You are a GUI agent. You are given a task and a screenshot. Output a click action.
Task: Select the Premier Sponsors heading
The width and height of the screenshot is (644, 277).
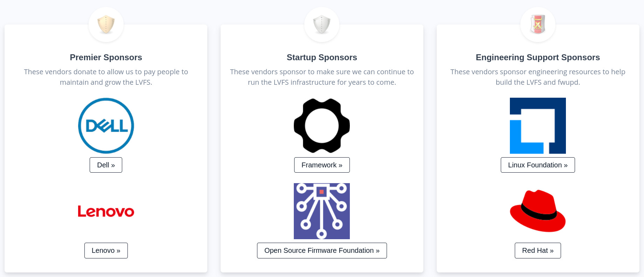pyautogui.click(x=106, y=57)
